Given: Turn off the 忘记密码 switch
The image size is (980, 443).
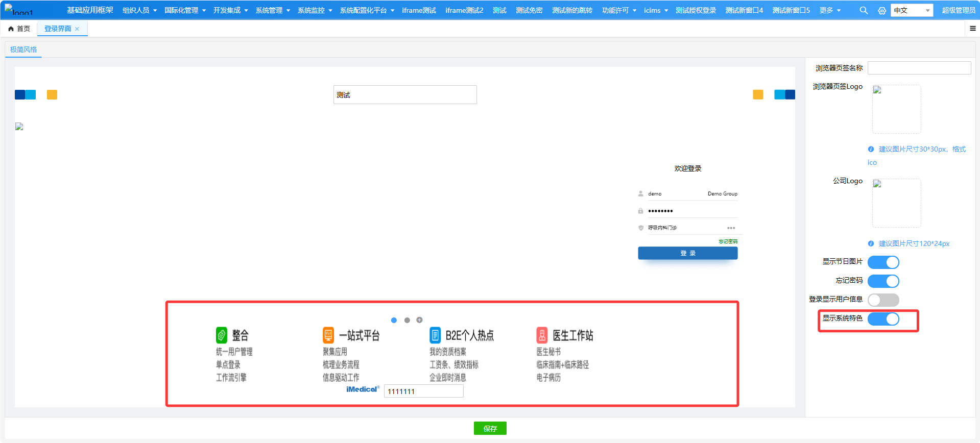Looking at the screenshot, I should tap(883, 281).
